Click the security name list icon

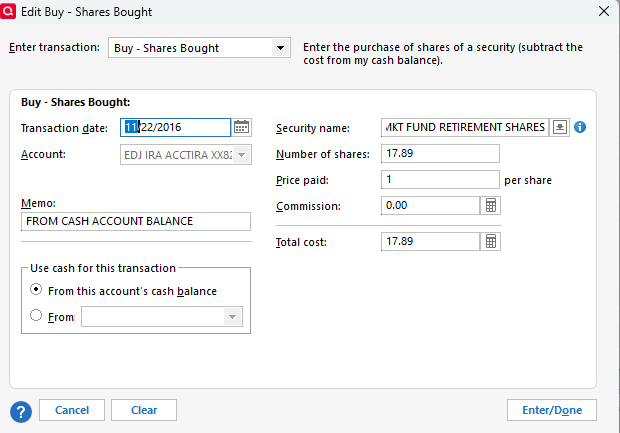(560, 127)
